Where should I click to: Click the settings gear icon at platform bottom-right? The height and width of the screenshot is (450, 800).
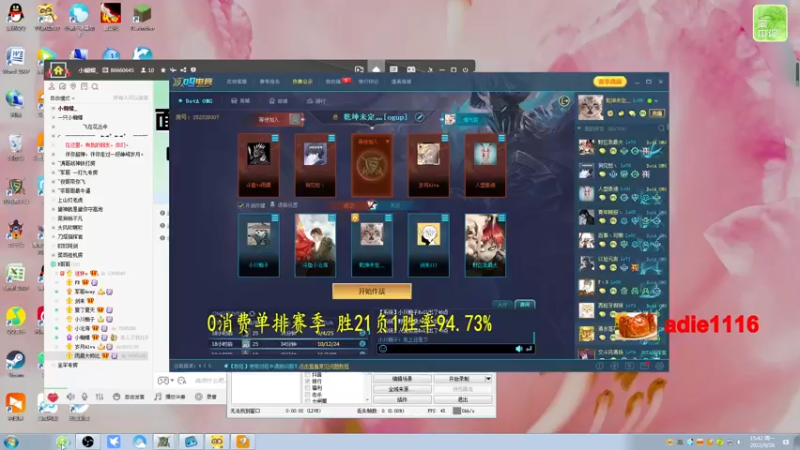(659, 366)
